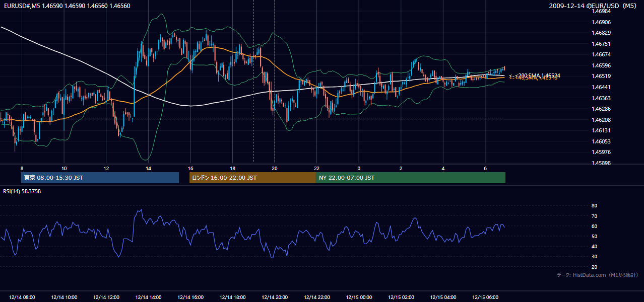Click price axis label 1.46131
This screenshot has height=302, width=644.
[601, 130]
